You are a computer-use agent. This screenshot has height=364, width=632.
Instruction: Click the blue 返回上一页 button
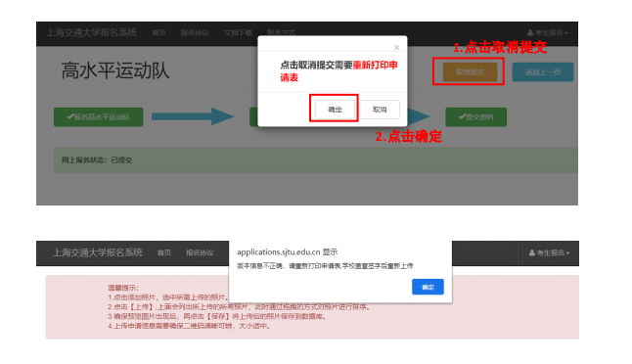pos(543,72)
